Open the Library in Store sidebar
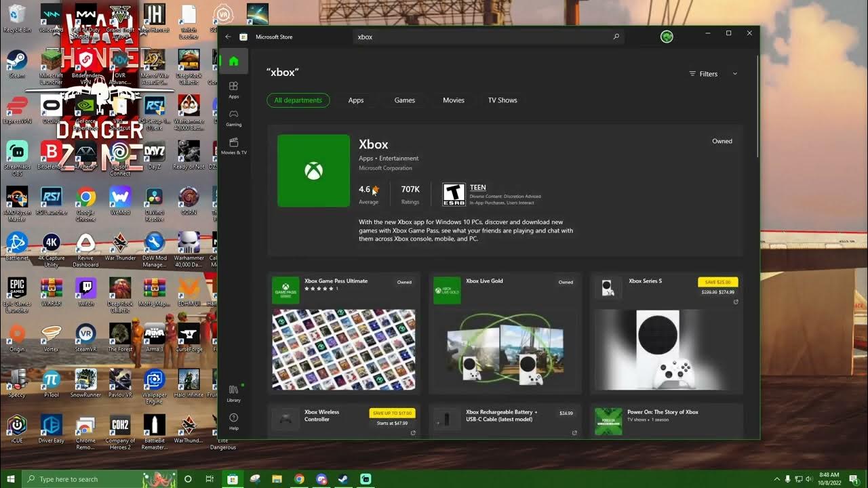Screen dimensions: 868x488 coord(233,393)
